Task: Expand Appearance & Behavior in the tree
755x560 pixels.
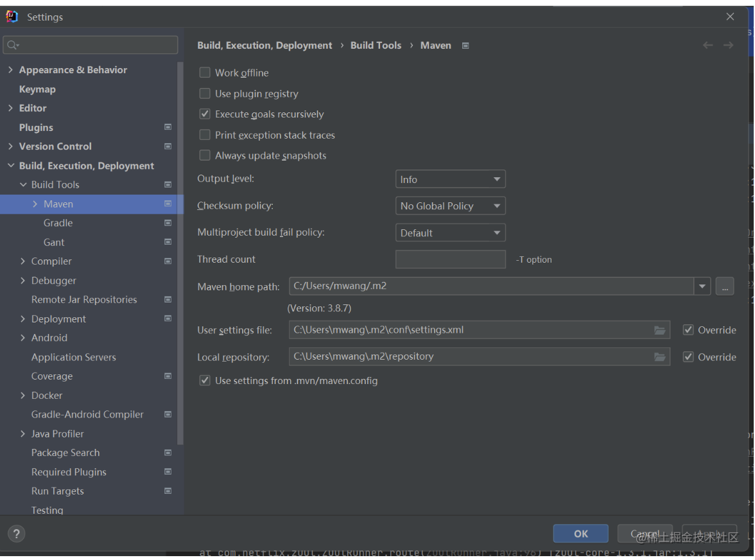Action: tap(10, 70)
